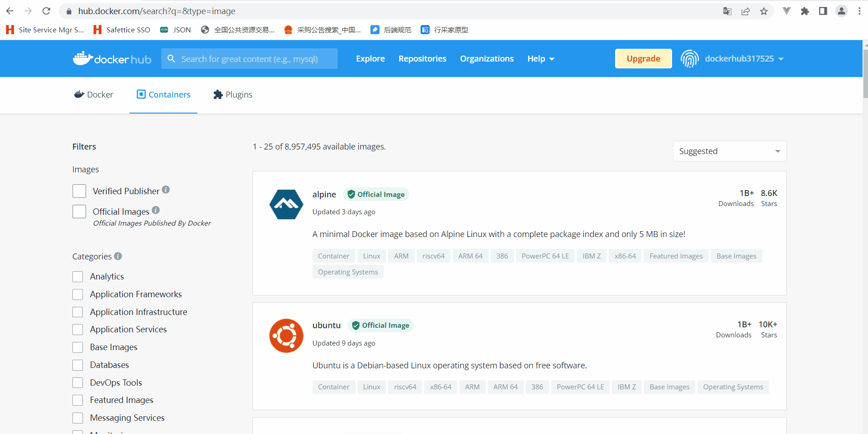Click the alpine IBM Z tag
Image resolution: width=868 pixels, height=434 pixels.
coord(591,256)
